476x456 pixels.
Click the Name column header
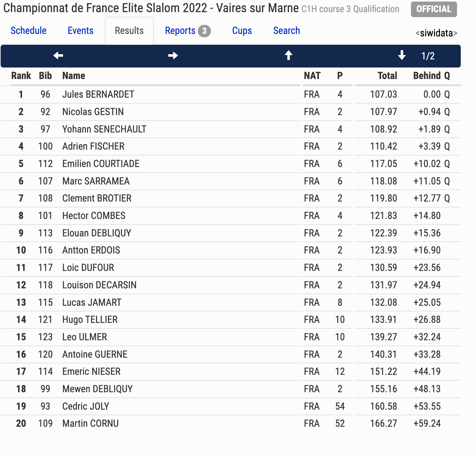[x=74, y=76]
